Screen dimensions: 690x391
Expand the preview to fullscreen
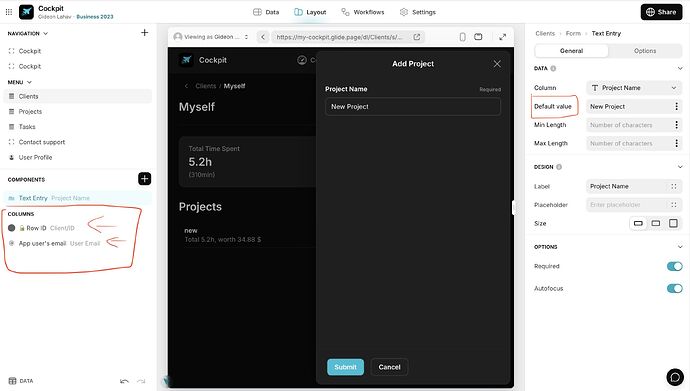[503, 37]
